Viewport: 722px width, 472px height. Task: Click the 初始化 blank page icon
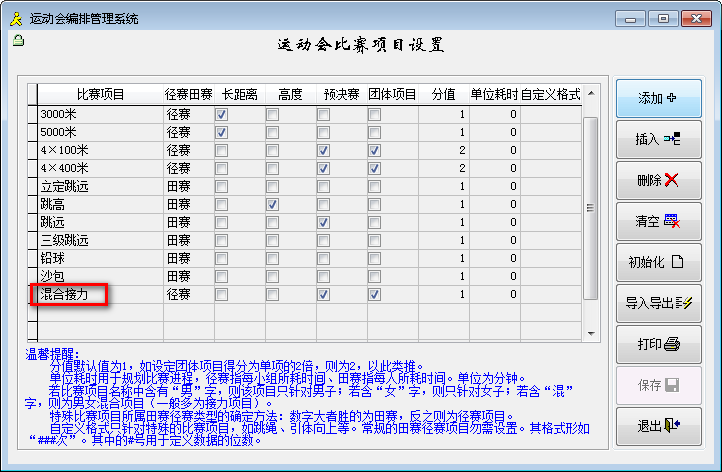click(x=676, y=262)
